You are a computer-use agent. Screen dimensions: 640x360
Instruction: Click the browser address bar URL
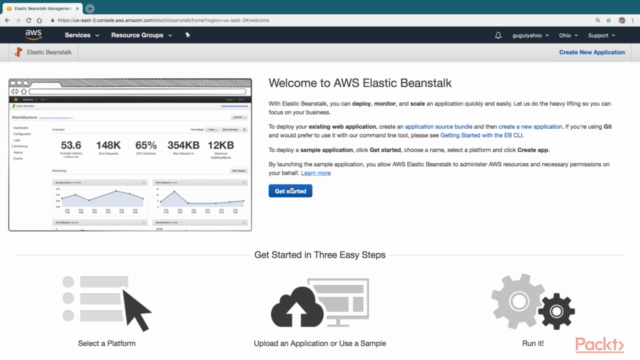[x=163, y=20]
